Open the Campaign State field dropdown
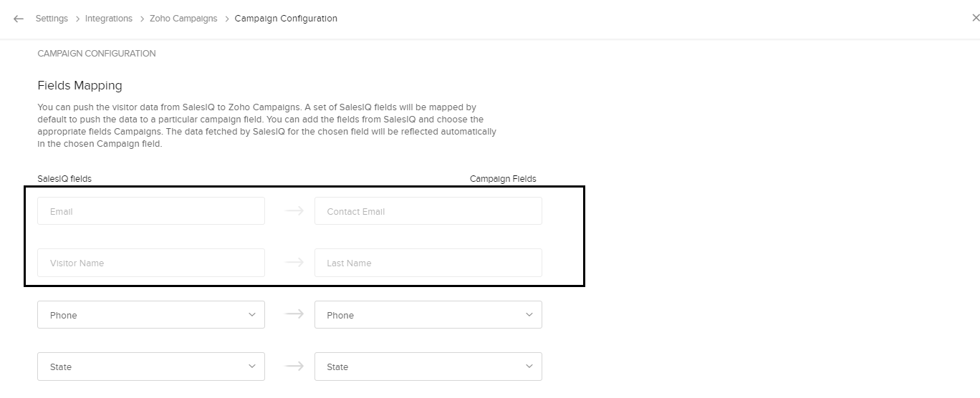 [428, 367]
